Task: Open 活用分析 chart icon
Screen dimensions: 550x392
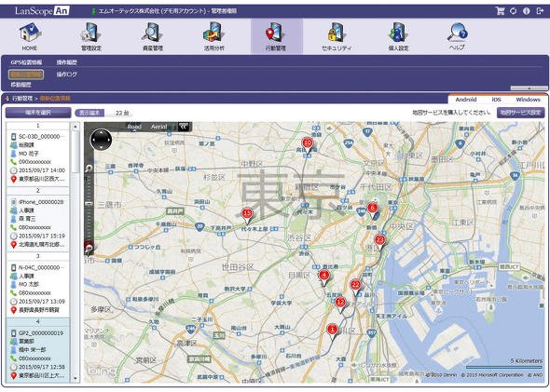Action: pos(214,33)
